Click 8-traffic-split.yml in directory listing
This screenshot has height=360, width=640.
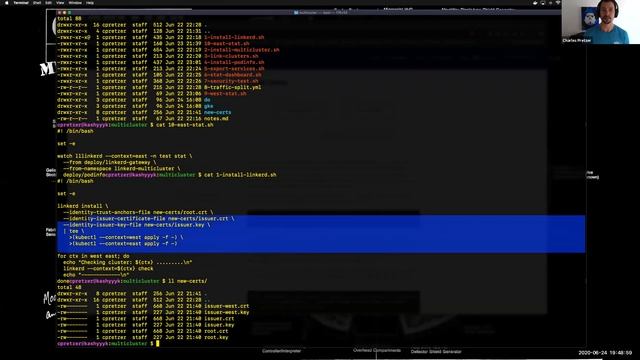[x=233, y=87]
